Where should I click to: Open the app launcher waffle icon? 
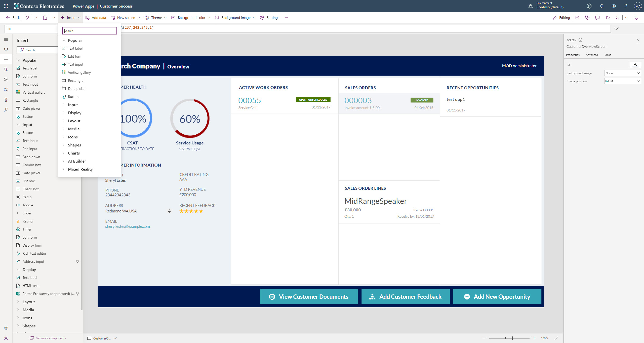click(6, 6)
